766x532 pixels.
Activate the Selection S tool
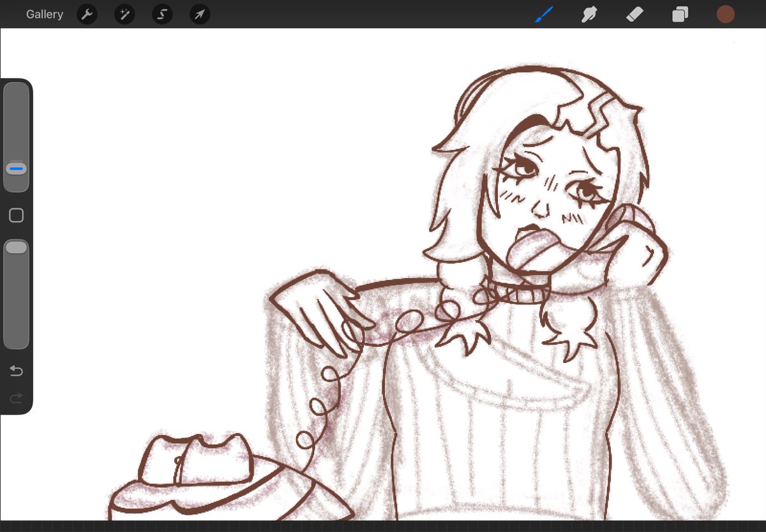(x=162, y=14)
